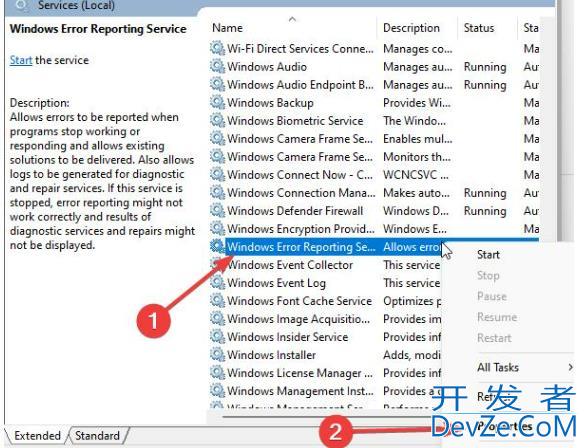The width and height of the screenshot is (587, 448).
Task: Select the Windows Event Log name
Action: 276,283
